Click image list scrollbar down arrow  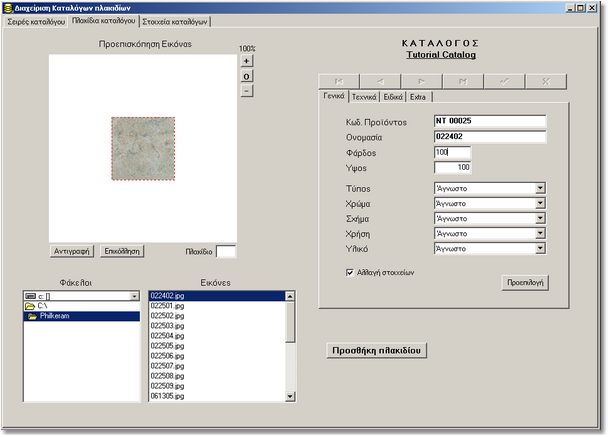coord(290,396)
